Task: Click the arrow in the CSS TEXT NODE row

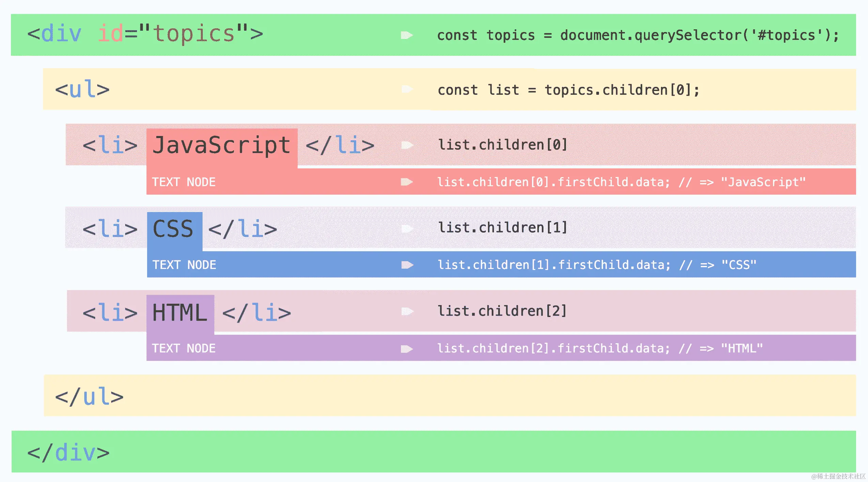Action: [x=407, y=265]
